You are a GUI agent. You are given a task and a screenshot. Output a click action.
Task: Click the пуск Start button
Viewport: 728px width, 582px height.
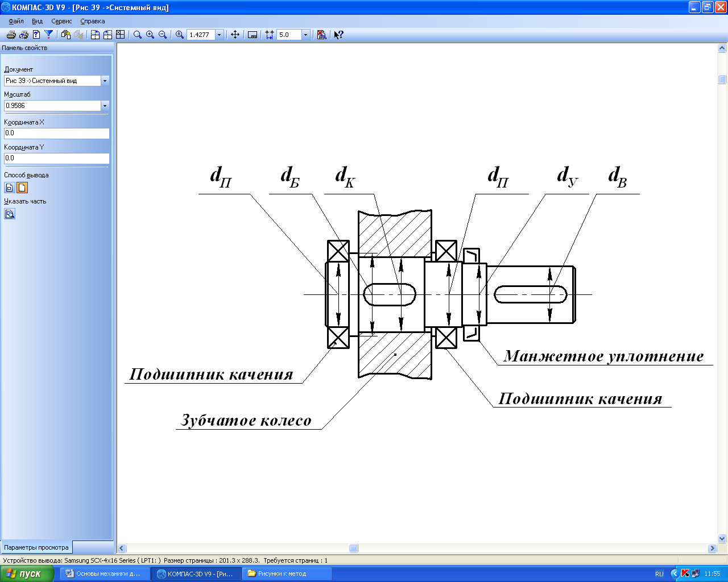27,573
